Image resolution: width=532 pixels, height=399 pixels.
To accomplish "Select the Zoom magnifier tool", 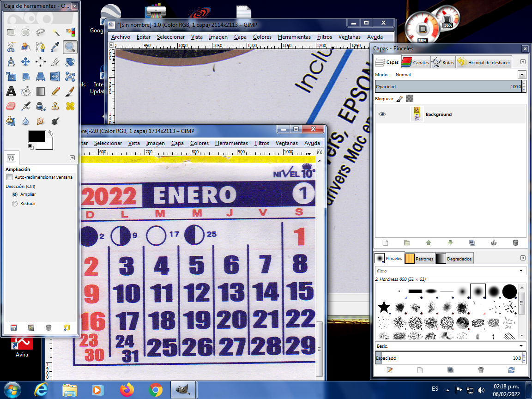I will [x=70, y=47].
